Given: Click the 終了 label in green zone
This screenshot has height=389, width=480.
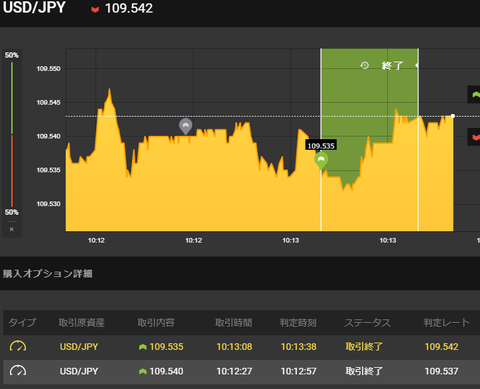Looking at the screenshot, I should (392, 65).
